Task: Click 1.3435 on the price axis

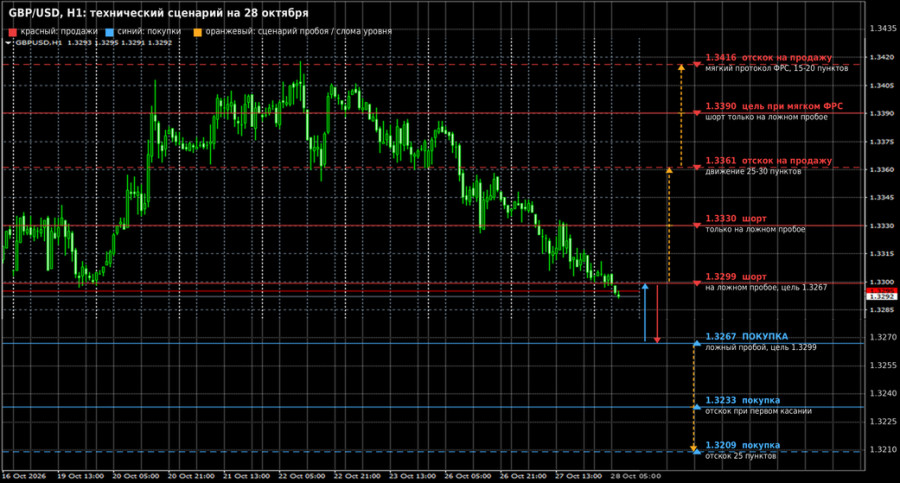Action: click(883, 28)
